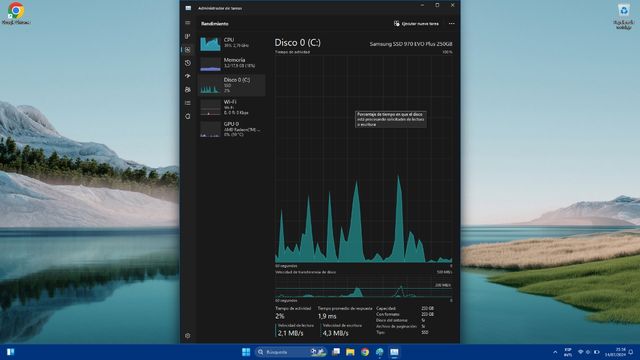Select the GPU 0 performance entry
Viewport: 640px width, 360px height.
point(231,129)
